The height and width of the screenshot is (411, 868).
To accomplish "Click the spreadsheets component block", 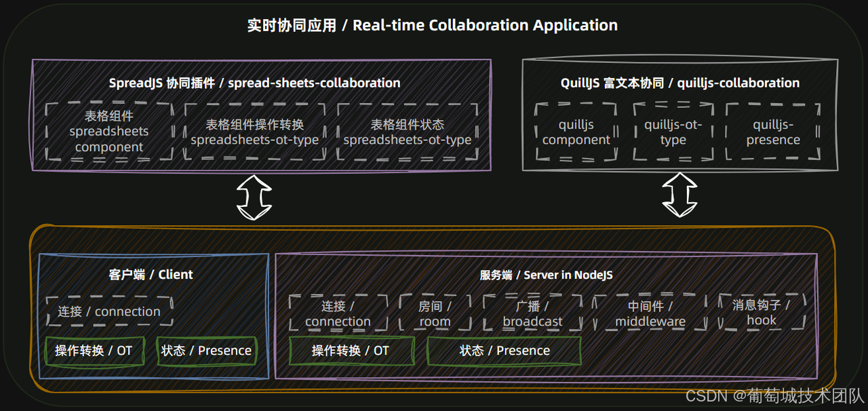I will pyautogui.click(x=108, y=132).
